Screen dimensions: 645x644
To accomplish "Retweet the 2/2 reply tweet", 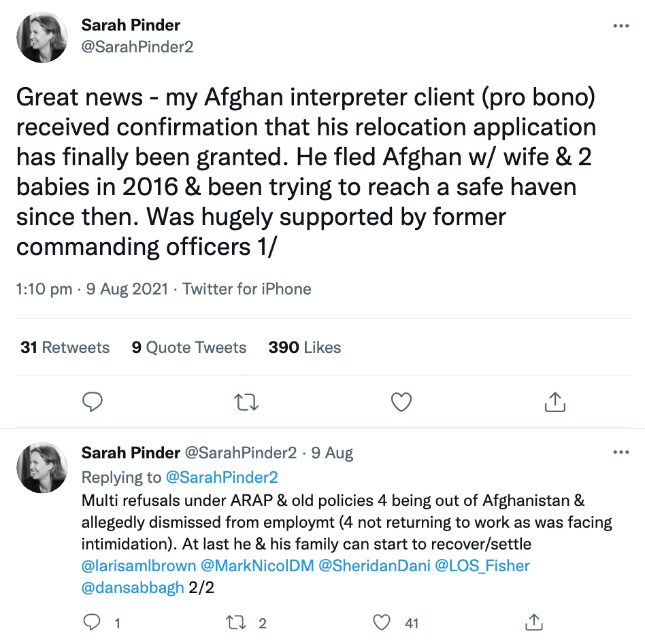I will click(x=237, y=623).
